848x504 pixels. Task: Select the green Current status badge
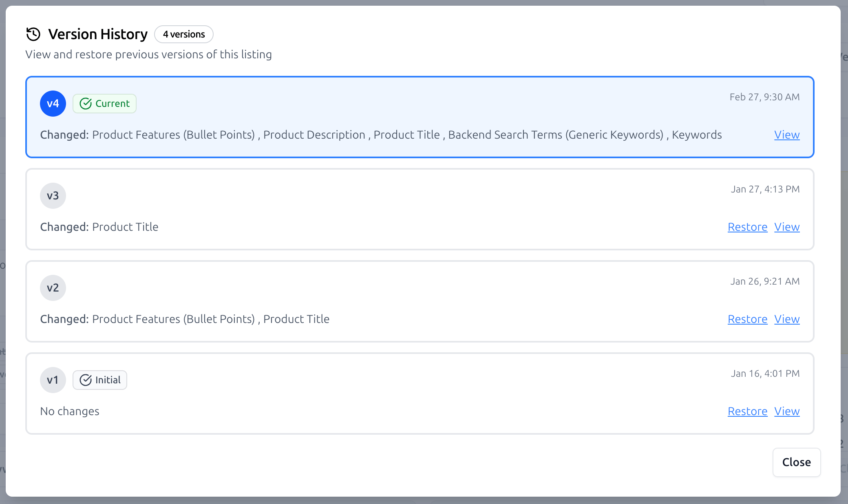[x=104, y=104]
